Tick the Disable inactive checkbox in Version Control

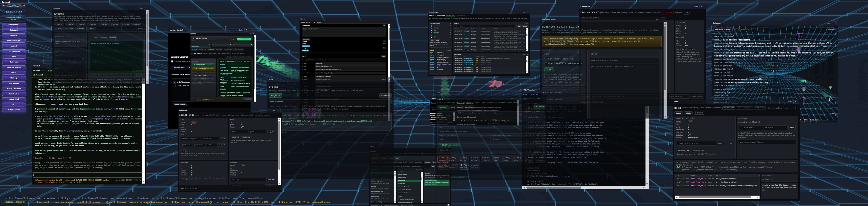pos(172,62)
